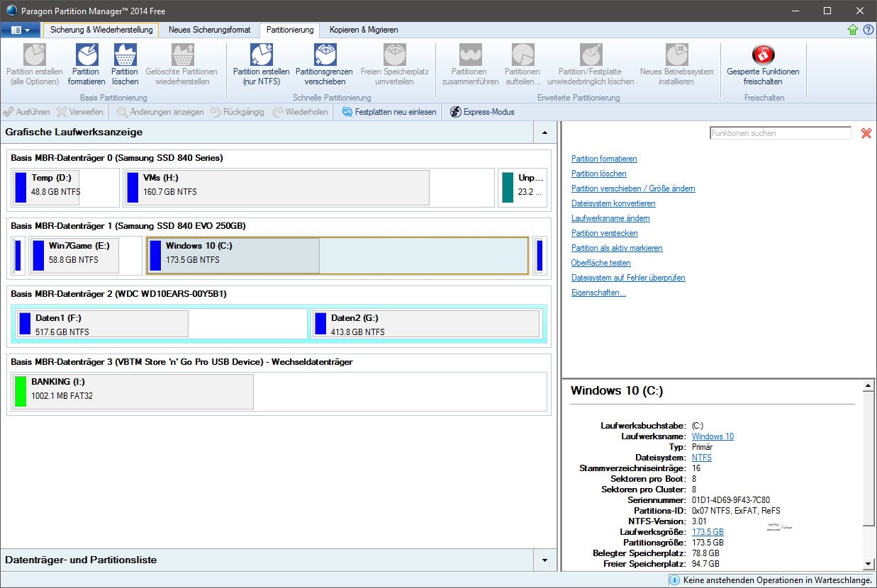
Task: Click Partition erstellen (nur NTFS) icon
Action: (261, 55)
